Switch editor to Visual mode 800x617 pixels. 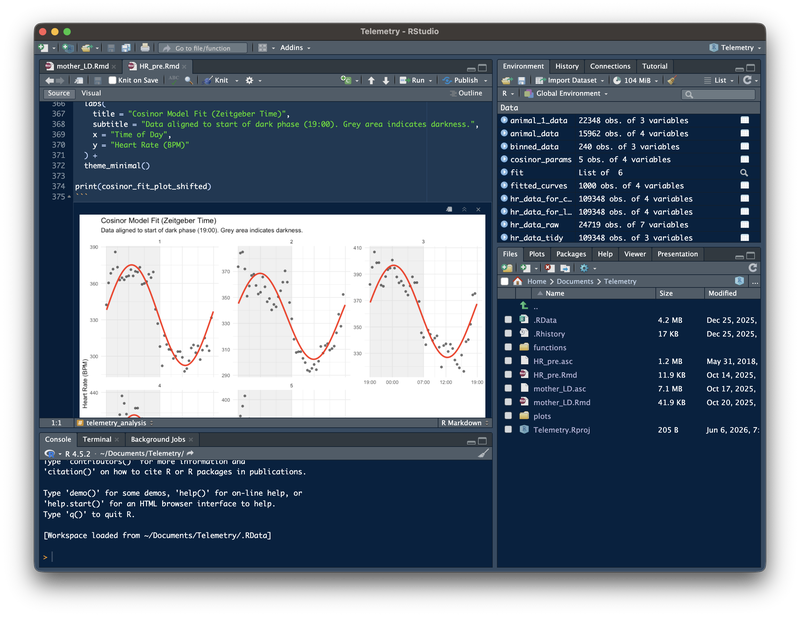click(91, 93)
